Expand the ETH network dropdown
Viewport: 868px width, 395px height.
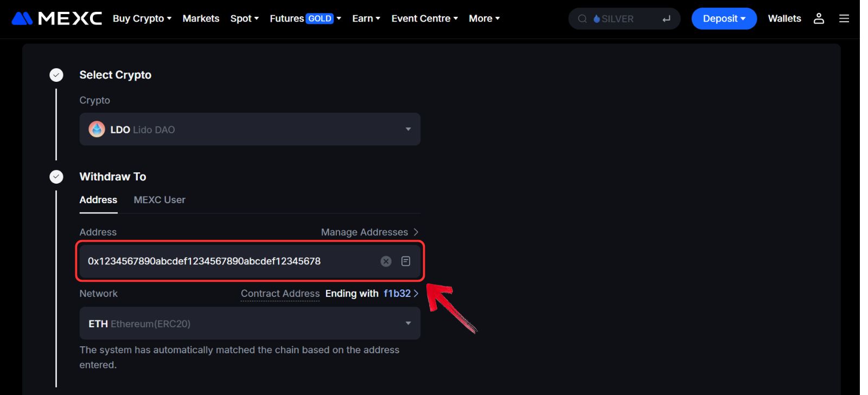tap(408, 323)
